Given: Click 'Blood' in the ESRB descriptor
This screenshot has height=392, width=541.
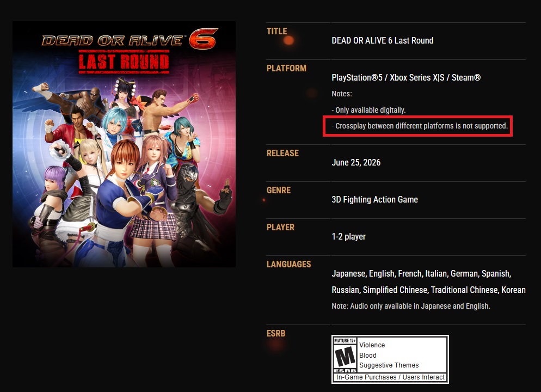Looking at the screenshot, I should click(x=368, y=356).
